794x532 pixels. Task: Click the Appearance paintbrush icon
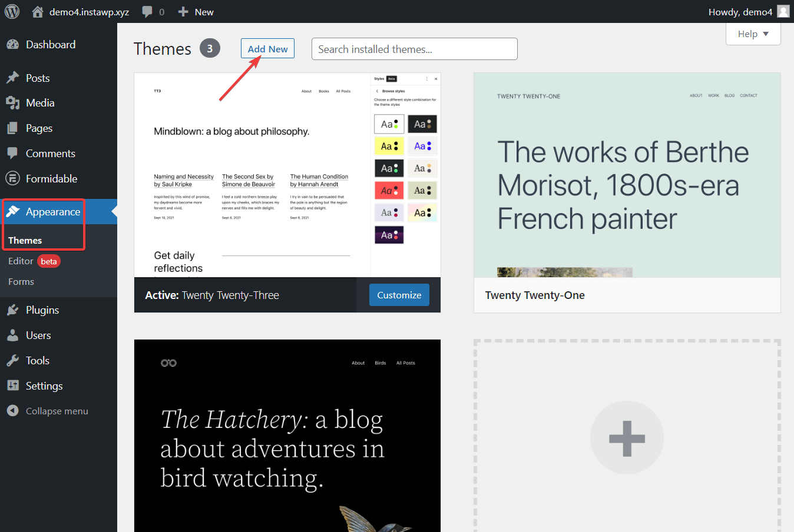coord(13,211)
